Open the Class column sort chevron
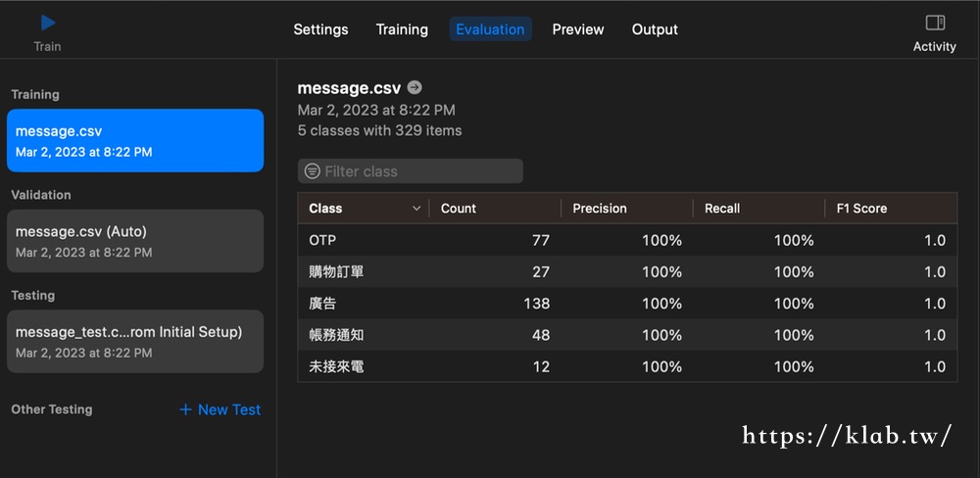Screen dimensions: 980x478 pos(416,209)
